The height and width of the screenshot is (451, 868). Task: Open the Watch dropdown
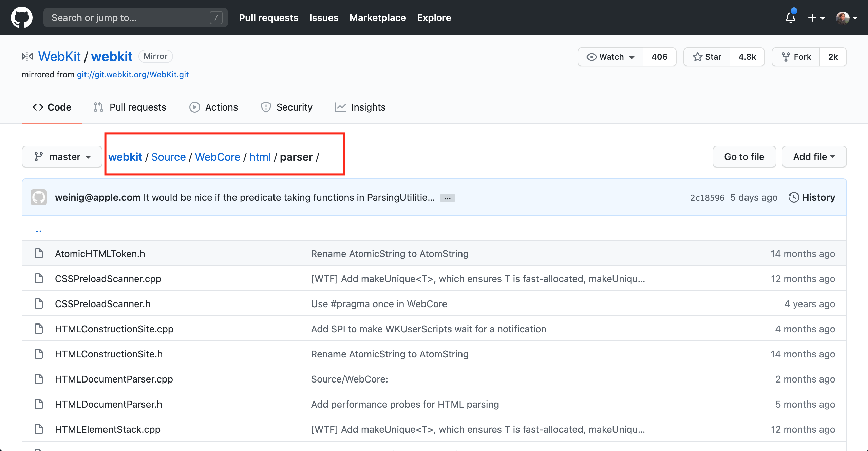tap(610, 57)
